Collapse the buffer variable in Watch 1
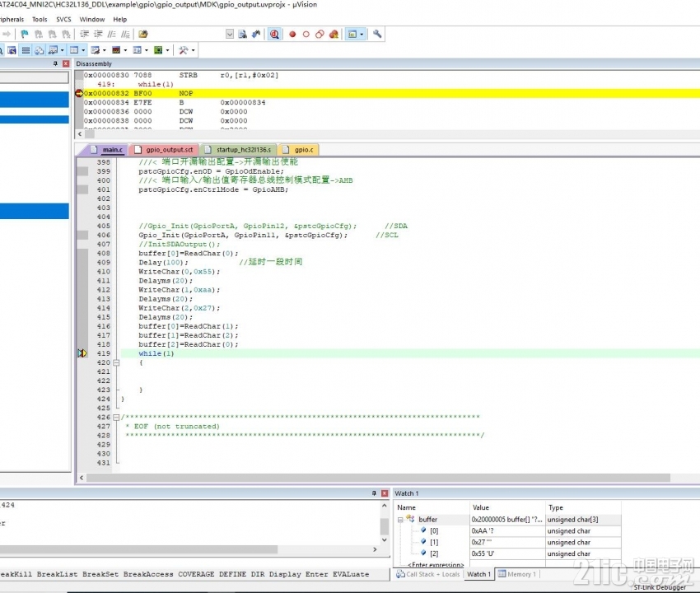Image resolution: width=700 pixels, height=593 pixels. (x=400, y=520)
